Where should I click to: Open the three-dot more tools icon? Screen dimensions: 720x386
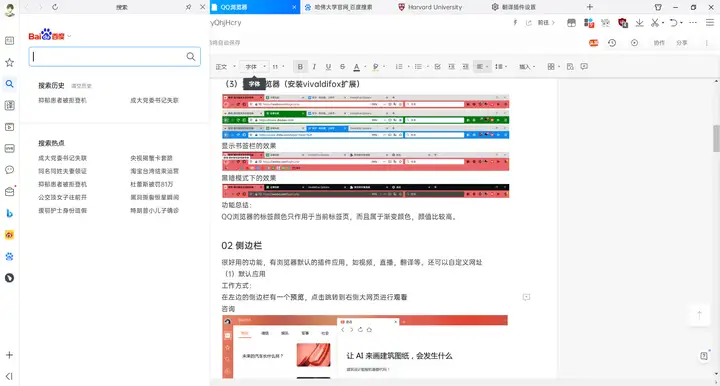(x=693, y=22)
